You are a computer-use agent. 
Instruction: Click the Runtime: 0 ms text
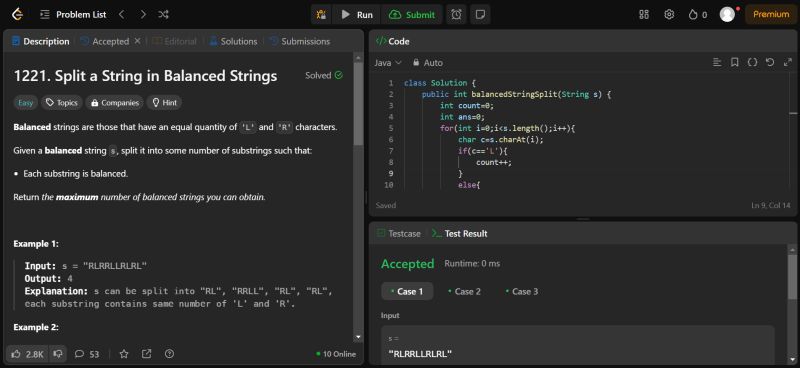point(472,264)
